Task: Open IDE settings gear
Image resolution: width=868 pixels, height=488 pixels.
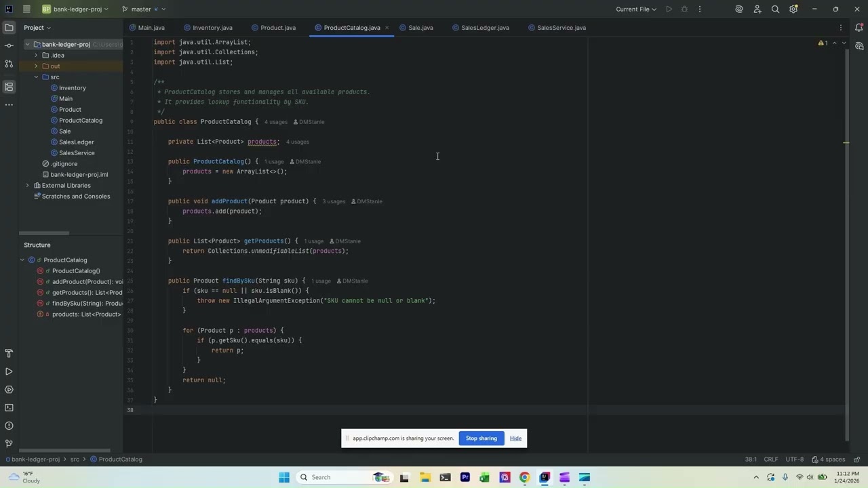Action: pos(793,9)
